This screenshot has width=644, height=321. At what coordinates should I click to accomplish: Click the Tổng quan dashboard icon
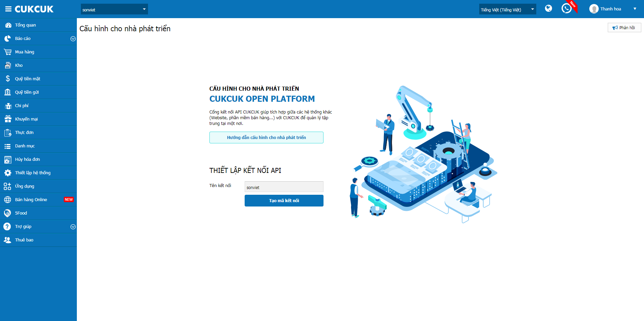click(8, 25)
